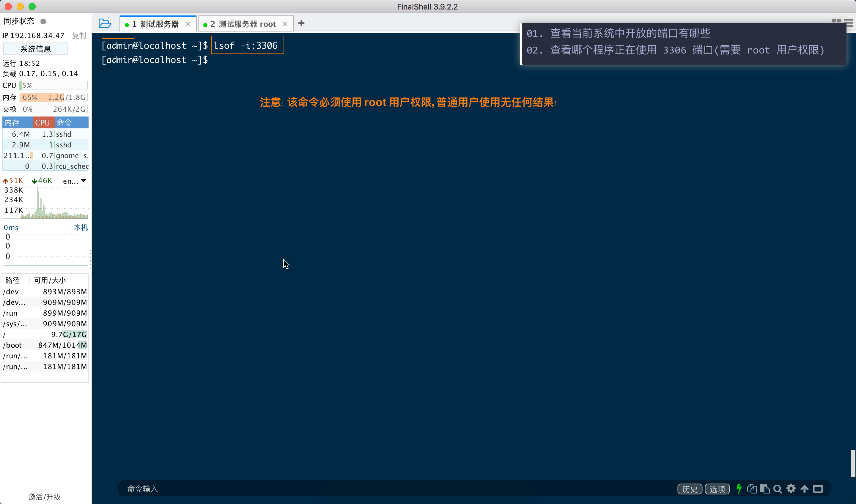Open the hamburger menu at top right

click(849, 23)
